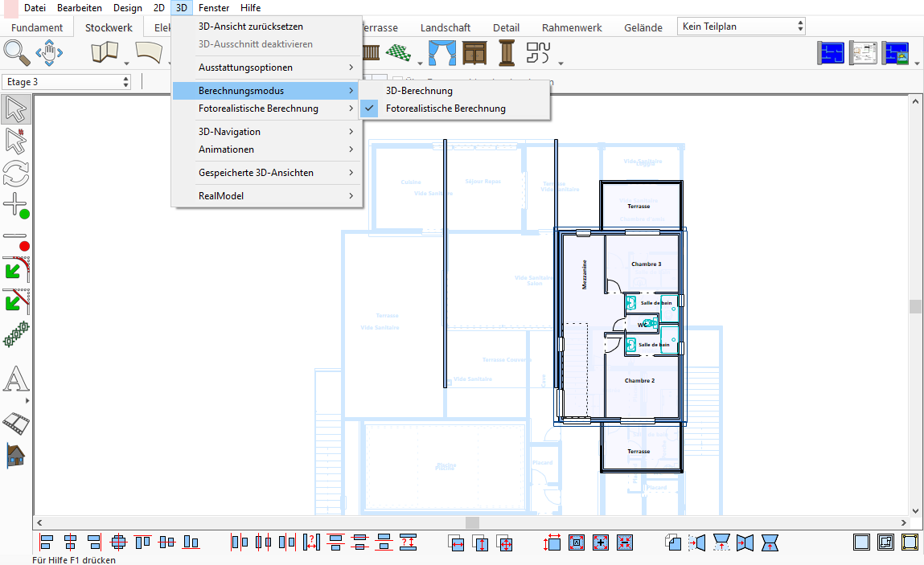Viewport: 924px width, 565px height.
Task: Enable 3D-Berechnung mode
Action: point(419,91)
